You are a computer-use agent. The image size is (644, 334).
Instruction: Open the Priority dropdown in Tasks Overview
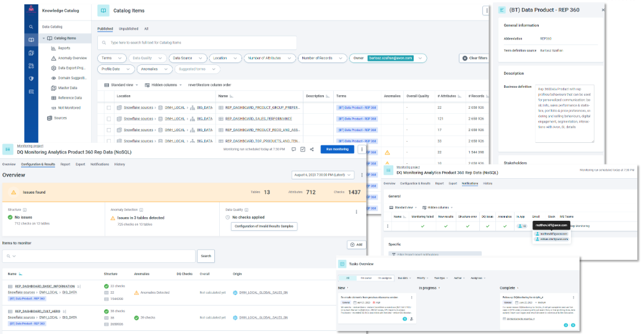(x=422, y=278)
